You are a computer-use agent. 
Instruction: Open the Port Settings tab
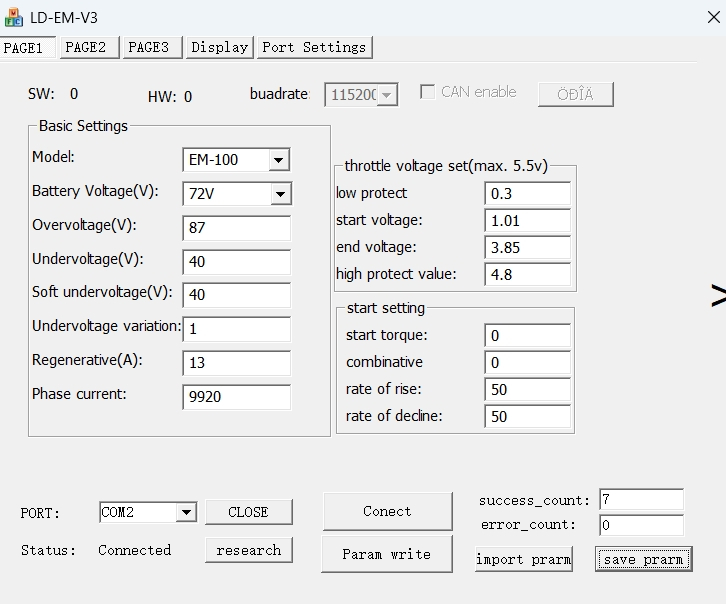(314, 48)
